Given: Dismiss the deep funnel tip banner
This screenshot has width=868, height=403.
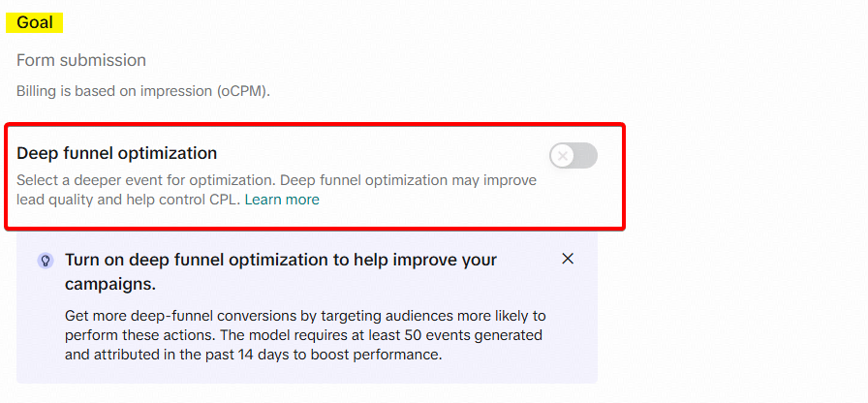Looking at the screenshot, I should (568, 258).
